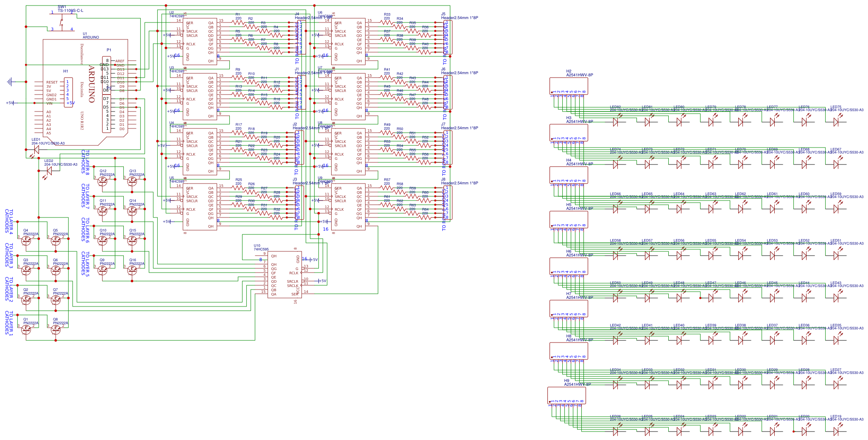Click the U2 74HC595 chip body
Screen dimensions: 868x440
pyautogui.click(x=200, y=42)
